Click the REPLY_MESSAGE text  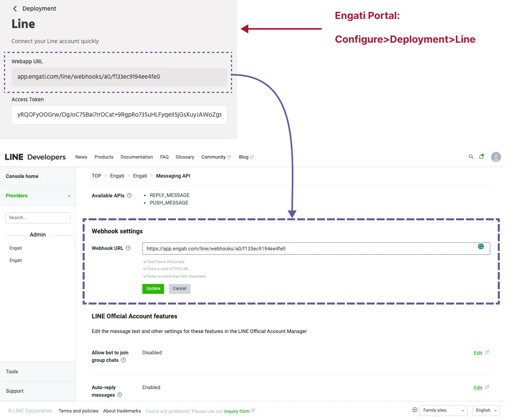coord(170,195)
